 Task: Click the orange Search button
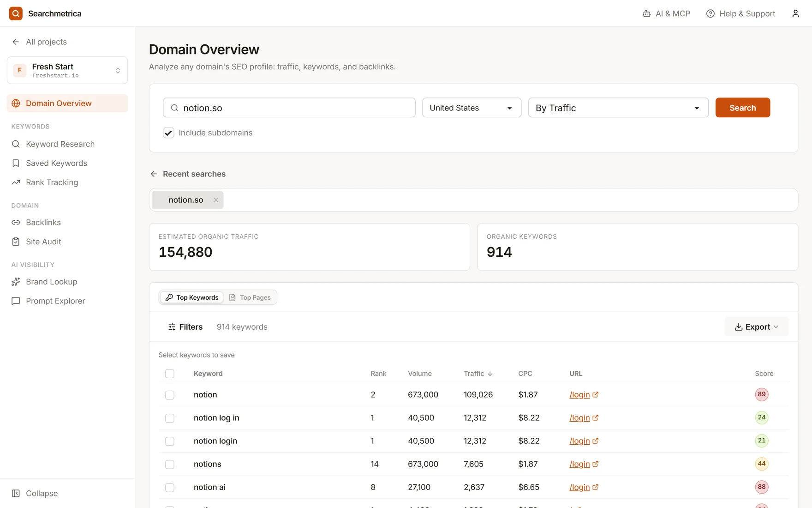point(742,108)
